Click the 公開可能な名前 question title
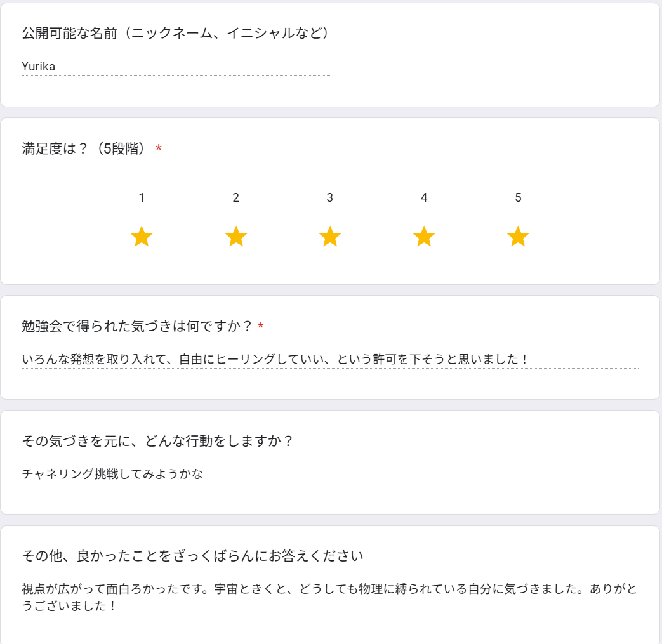The image size is (662, 644). click(x=175, y=33)
